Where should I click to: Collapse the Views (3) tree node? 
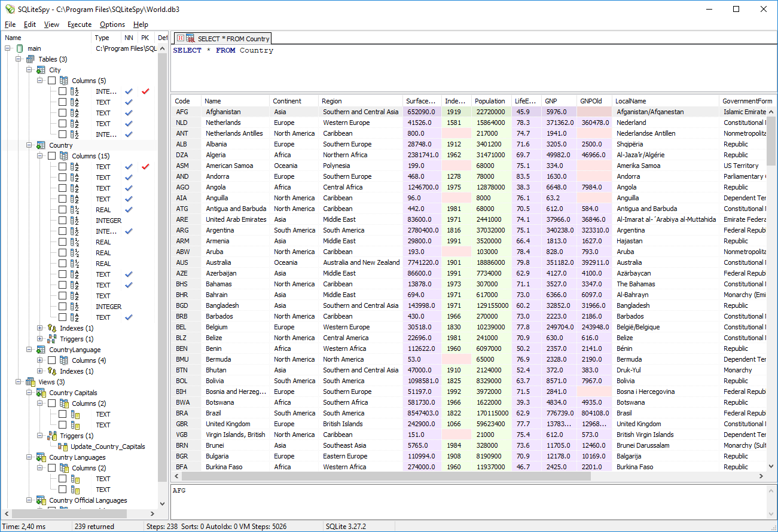19,382
